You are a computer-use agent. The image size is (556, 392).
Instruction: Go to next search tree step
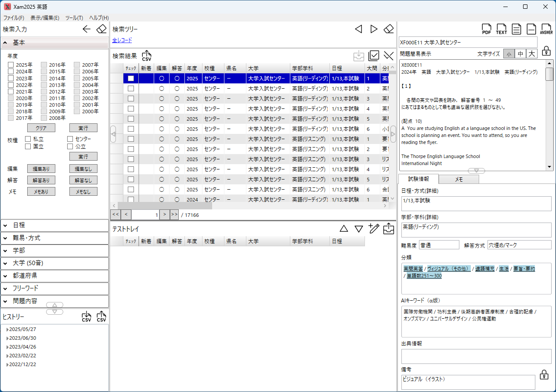(x=374, y=29)
